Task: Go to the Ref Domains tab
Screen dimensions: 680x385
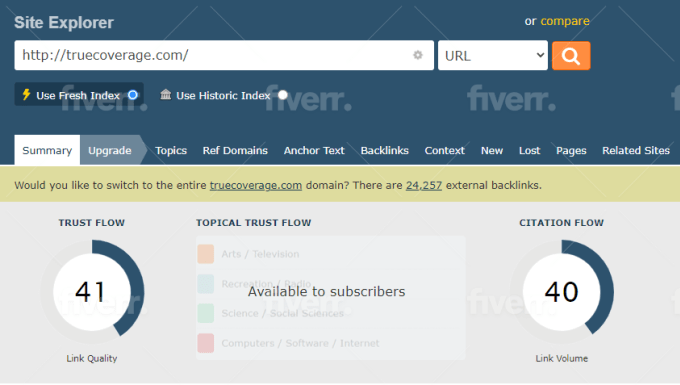Action: click(235, 150)
